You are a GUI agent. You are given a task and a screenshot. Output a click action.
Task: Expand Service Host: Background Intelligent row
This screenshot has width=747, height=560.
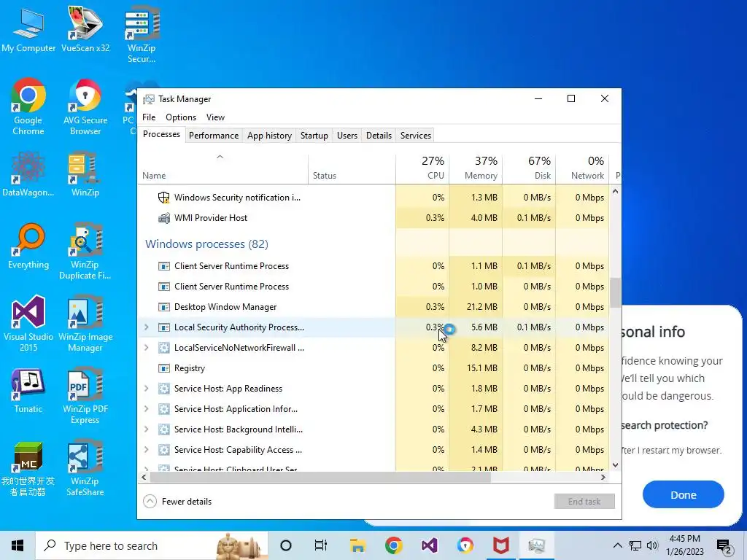tap(146, 430)
